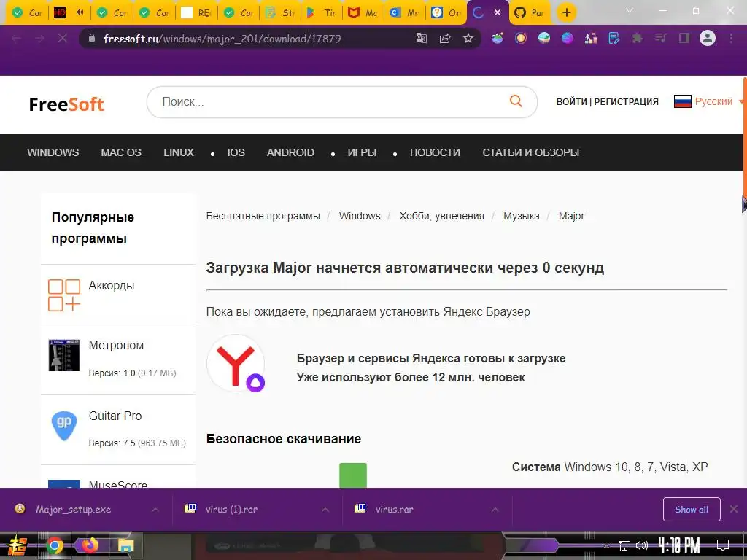Open a new tab with plus button
This screenshot has width=747, height=560.
pyautogui.click(x=566, y=12)
